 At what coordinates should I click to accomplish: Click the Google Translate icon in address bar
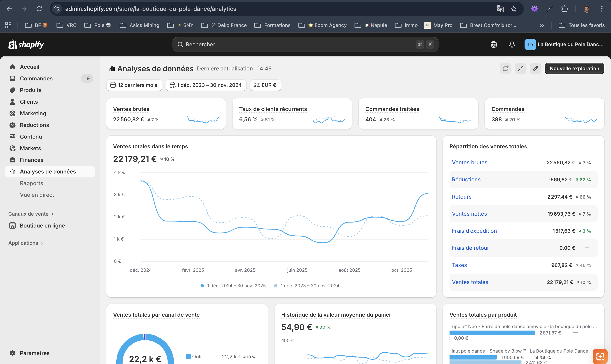[500, 9]
